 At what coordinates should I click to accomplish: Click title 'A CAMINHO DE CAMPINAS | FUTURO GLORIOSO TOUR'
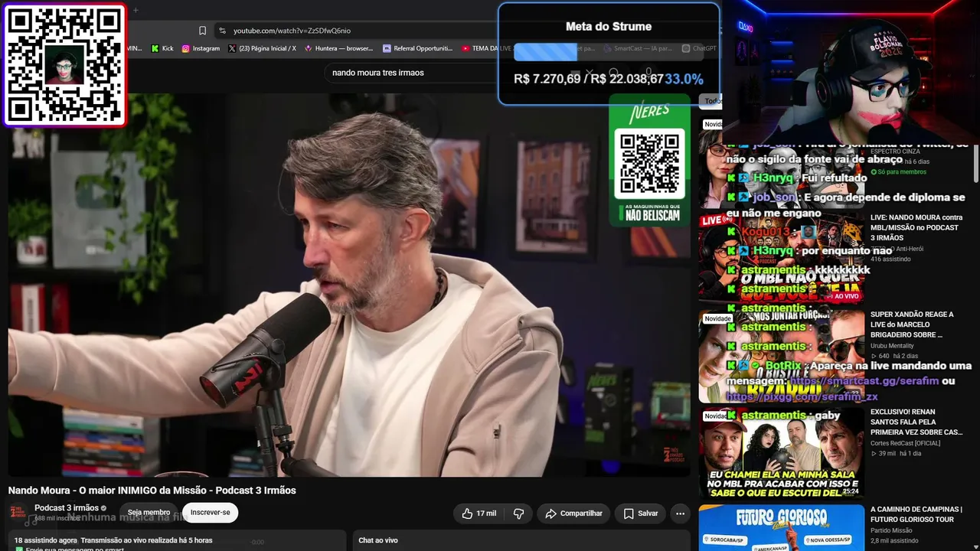tap(916, 514)
